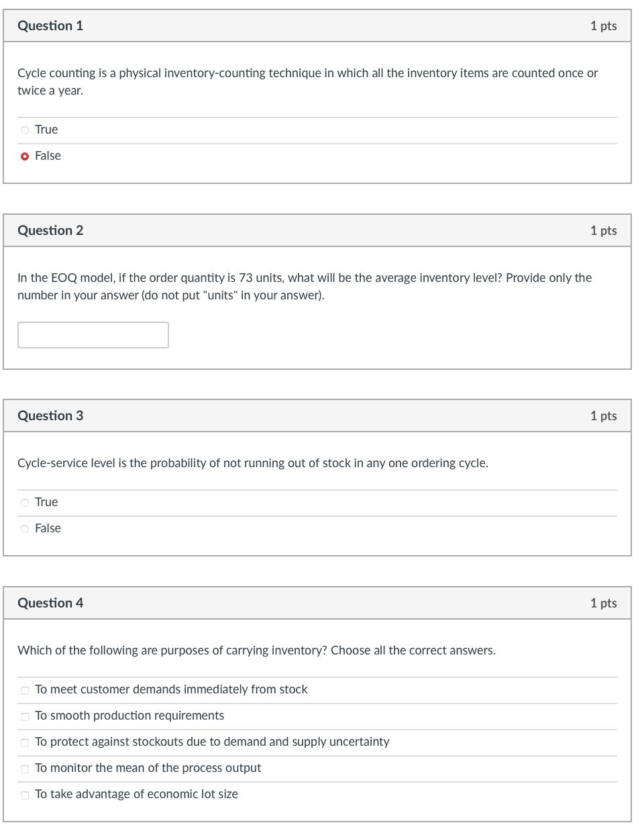This screenshot has height=827, width=644.
Task: Click the 'Question 1' heading
Action: coord(50,26)
